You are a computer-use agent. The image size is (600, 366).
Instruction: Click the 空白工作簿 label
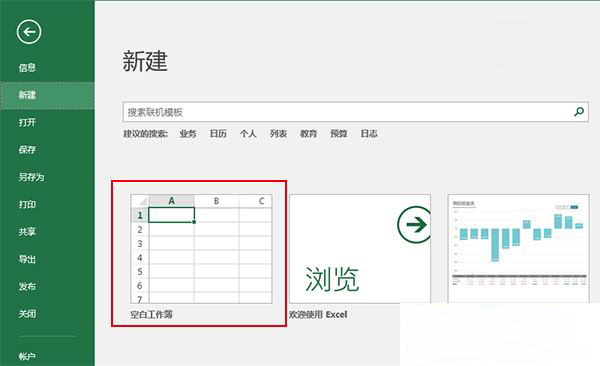[x=152, y=315]
